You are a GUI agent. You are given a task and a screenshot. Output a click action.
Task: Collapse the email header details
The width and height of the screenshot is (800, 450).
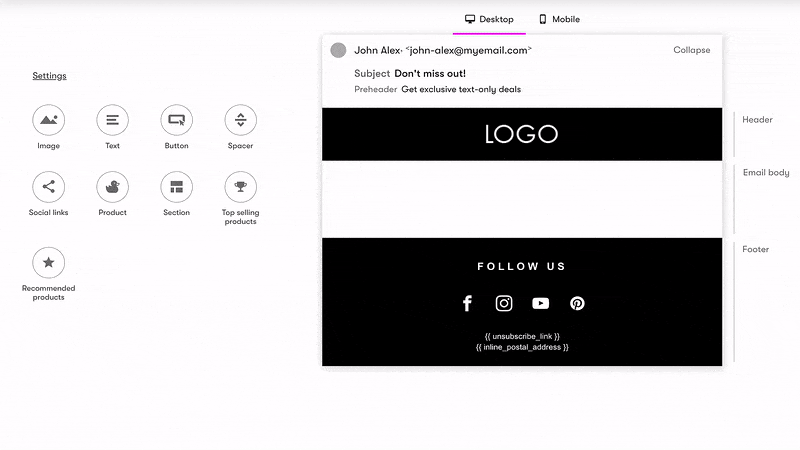point(691,50)
